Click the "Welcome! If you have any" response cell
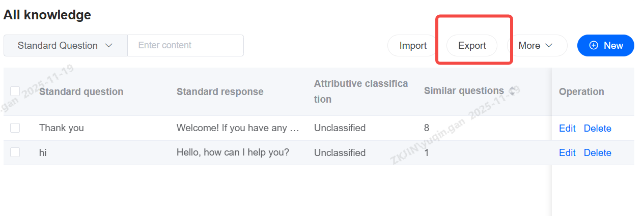This screenshot has width=644, height=216. [237, 128]
